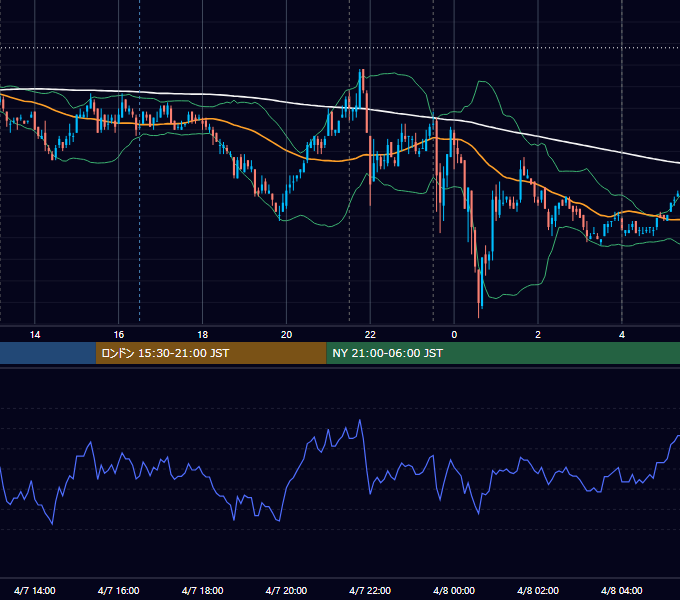Select the blue session bar before ロンドン

click(x=48, y=353)
